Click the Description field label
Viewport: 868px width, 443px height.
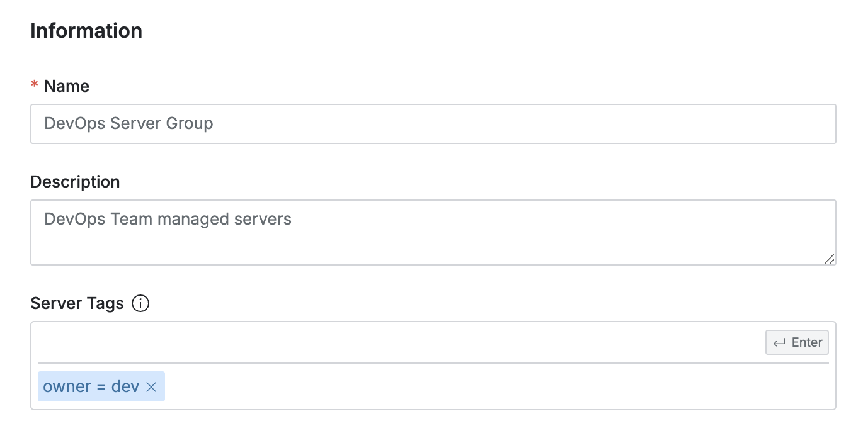point(75,182)
